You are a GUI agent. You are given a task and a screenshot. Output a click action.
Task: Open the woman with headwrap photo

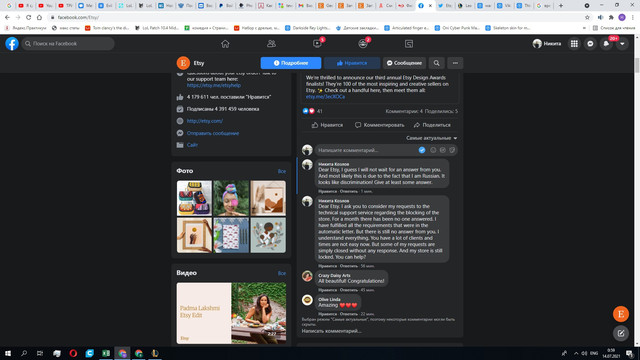coord(231,198)
